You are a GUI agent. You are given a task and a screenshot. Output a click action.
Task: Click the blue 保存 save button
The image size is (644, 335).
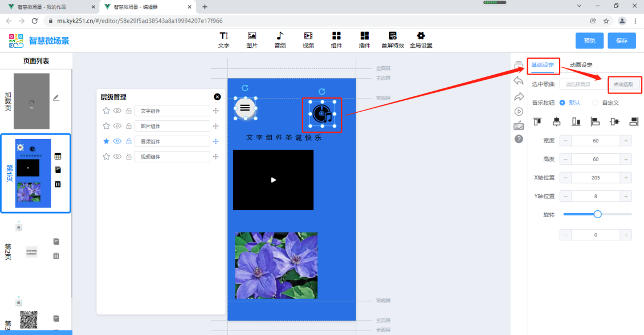tap(622, 41)
